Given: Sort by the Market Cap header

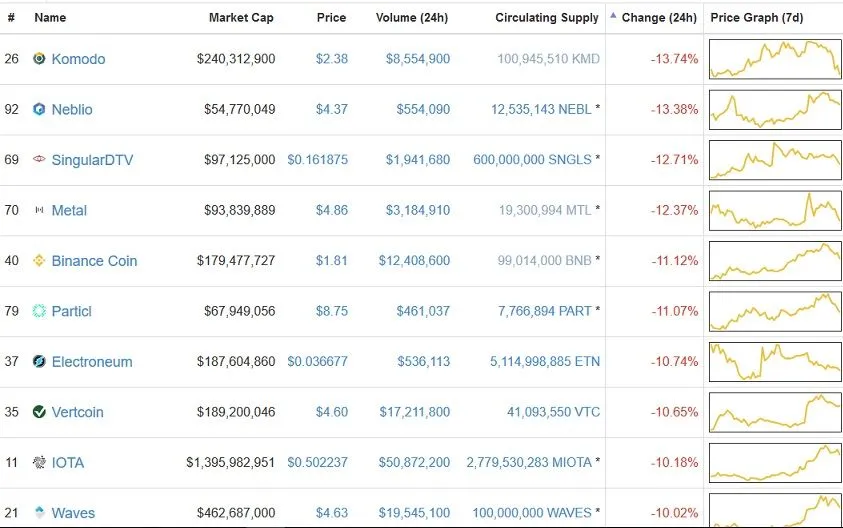Looking at the screenshot, I should point(241,18).
